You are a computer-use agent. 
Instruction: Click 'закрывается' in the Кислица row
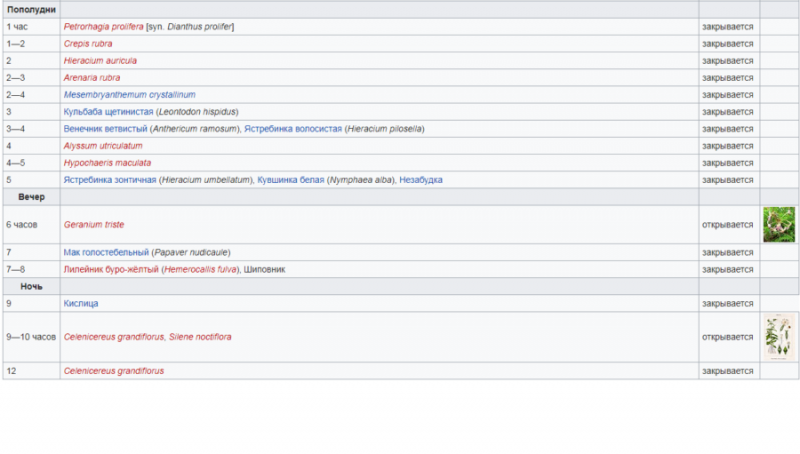(728, 304)
